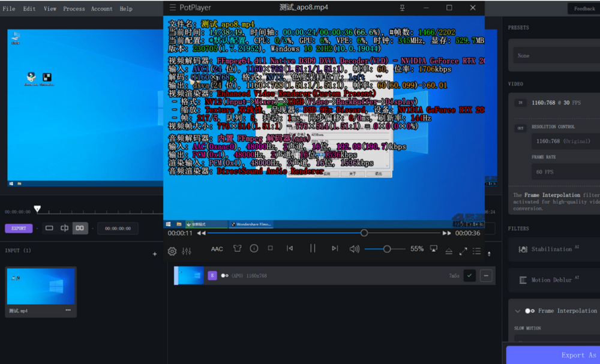
Task: Click the Motion Deblur filter icon
Action: tap(523, 280)
